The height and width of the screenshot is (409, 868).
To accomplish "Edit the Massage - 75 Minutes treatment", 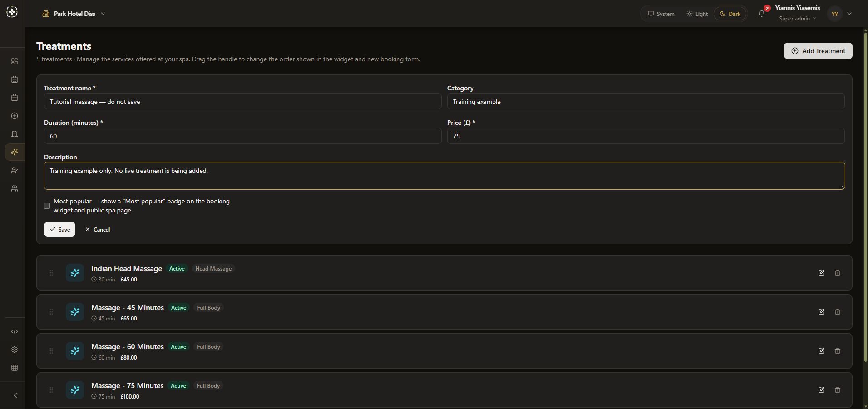I will pyautogui.click(x=821, y=390).
